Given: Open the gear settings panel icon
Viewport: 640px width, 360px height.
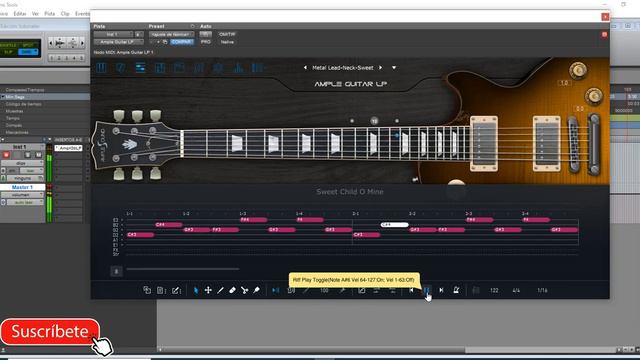Looking at the screenshot, I should pos(218,68).
